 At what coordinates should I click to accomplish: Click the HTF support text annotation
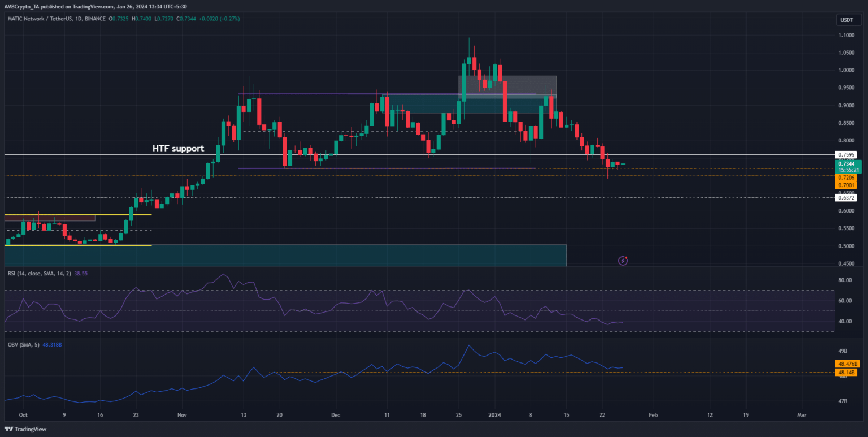click(178, 149)
